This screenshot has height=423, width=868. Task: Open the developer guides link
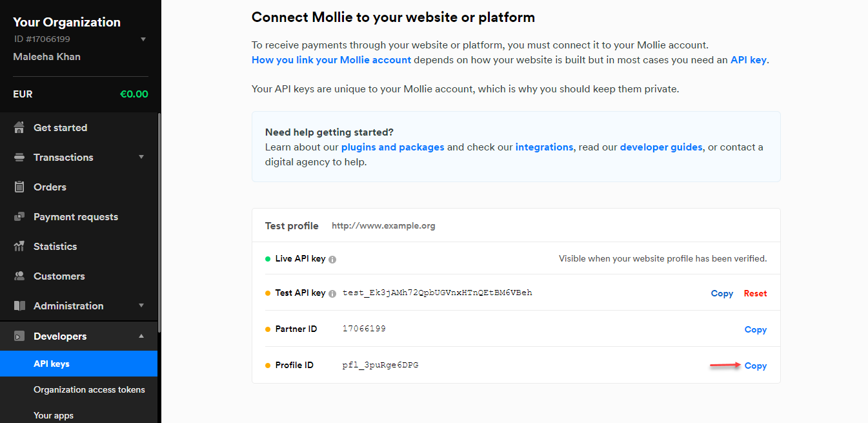(661, 147)
